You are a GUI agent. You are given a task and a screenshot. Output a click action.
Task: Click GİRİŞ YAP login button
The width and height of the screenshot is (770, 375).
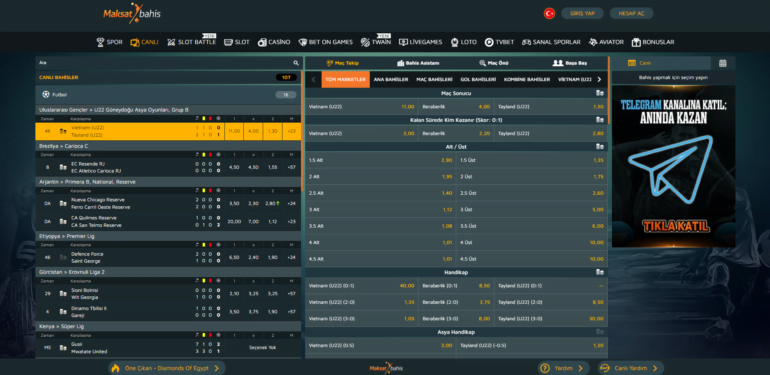click(x=582, y=13)
